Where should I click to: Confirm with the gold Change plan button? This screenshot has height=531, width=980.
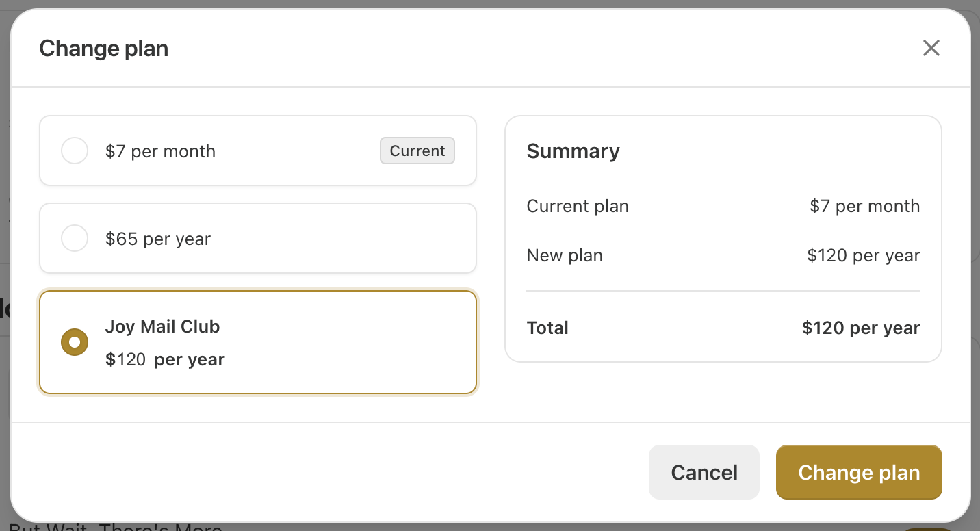[x=859, y=472]
